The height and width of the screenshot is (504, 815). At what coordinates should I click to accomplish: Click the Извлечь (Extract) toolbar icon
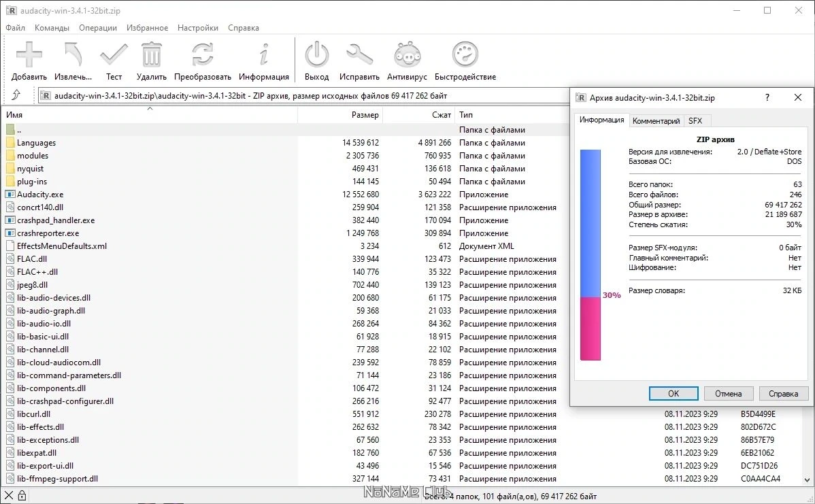tap(73, 54)
